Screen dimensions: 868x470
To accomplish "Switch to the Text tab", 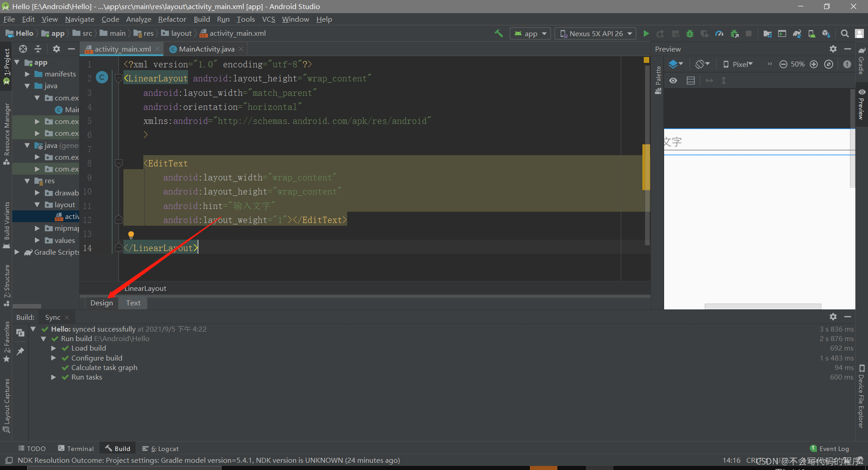I will pos(133,303).
